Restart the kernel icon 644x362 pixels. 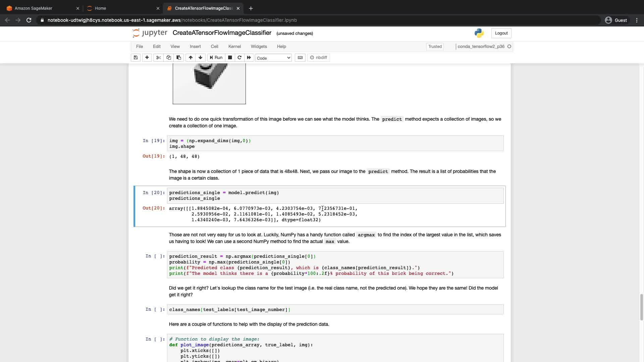tap(239, 58)
